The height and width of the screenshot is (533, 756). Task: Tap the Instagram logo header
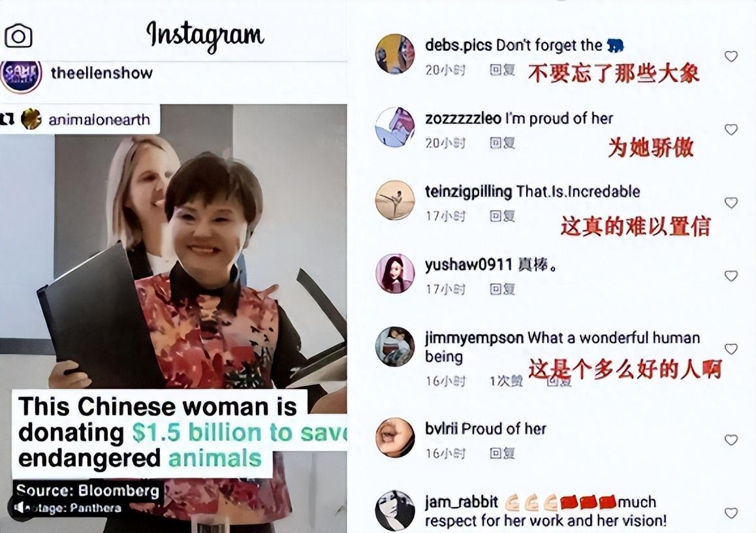206,36
